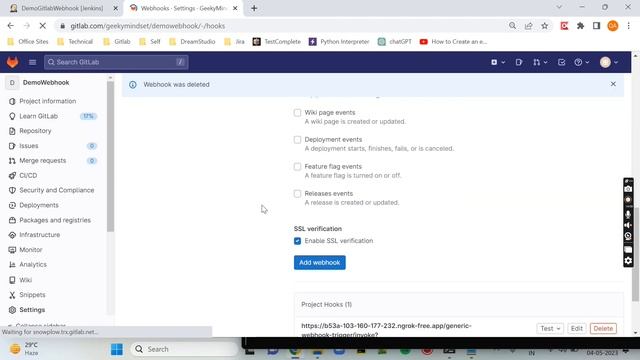Click the camera icon in recorder toolbar
Screen dimensions: 640x360
pyautogui.click(x=628, y=189)
